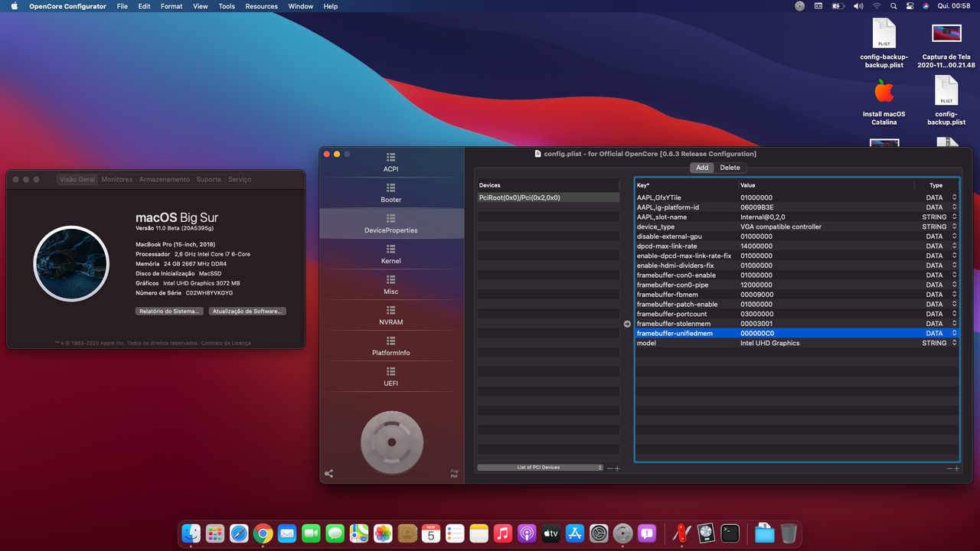Screen dimensions: 980x551
Task: Select the Delete segment above tables
Action: pyautogui.click(x=730, y=168)
